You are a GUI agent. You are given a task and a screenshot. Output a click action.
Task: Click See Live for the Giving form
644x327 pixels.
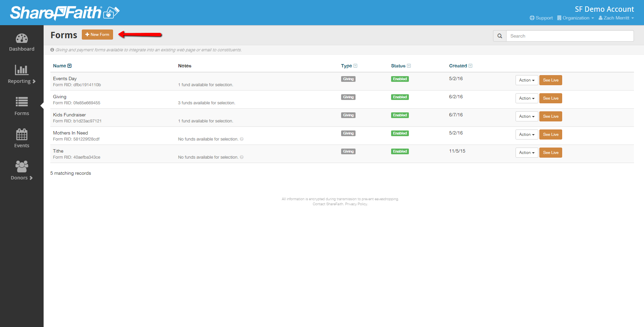[x=550, y=98]
